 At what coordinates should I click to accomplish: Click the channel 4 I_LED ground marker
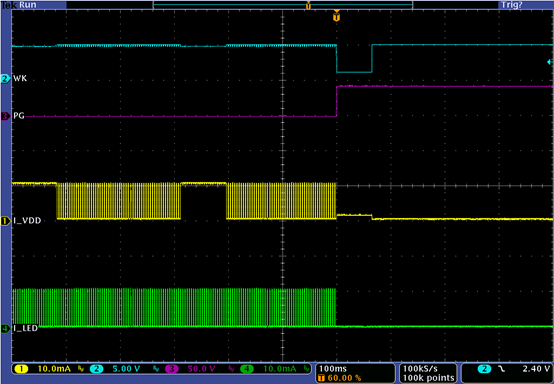[x=6, y=329]
